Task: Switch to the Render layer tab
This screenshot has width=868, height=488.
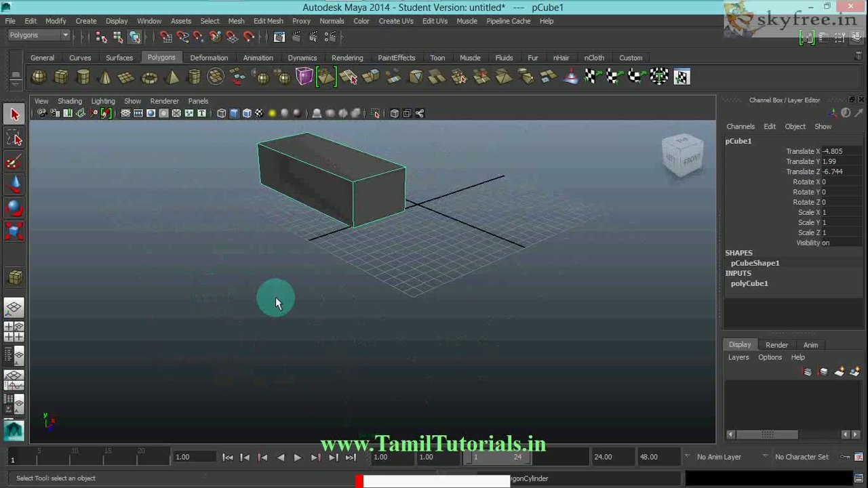Action: (776, 345)
